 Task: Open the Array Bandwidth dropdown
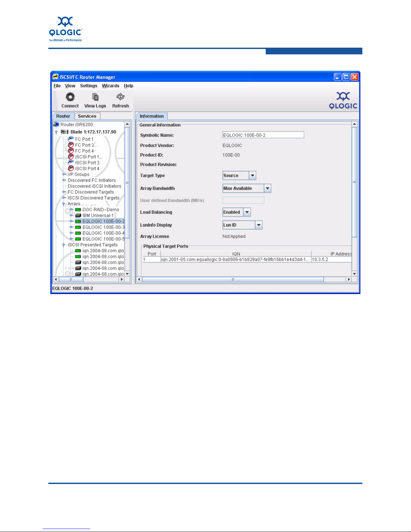click(267, 188)
